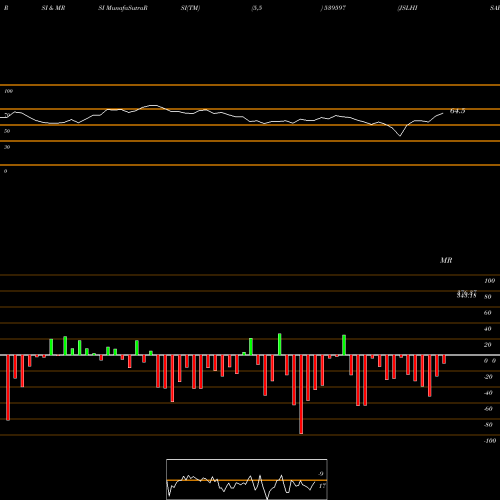Click the lowest dip of the white RSI line
Viewport: 500px width, 500px height.
click(400, 136)
